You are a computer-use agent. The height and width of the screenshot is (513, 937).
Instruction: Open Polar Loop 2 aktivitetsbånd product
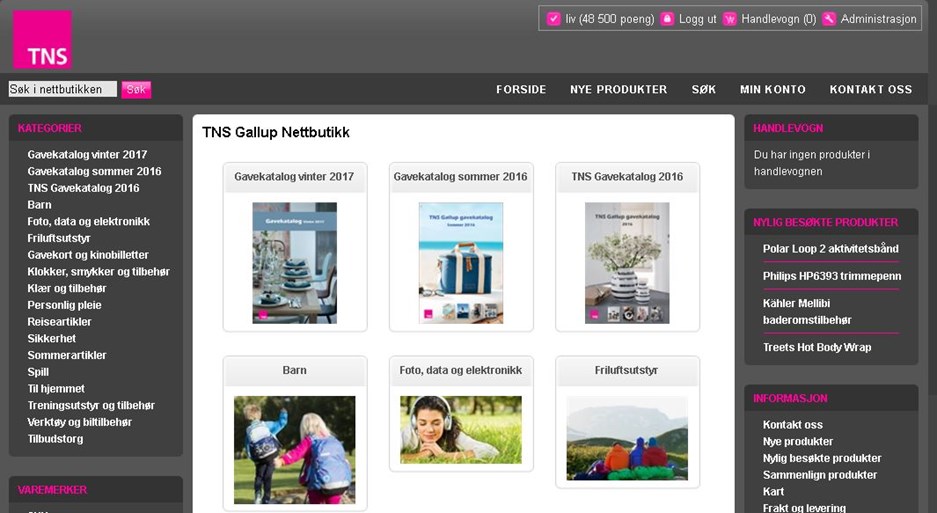point(831,249)
